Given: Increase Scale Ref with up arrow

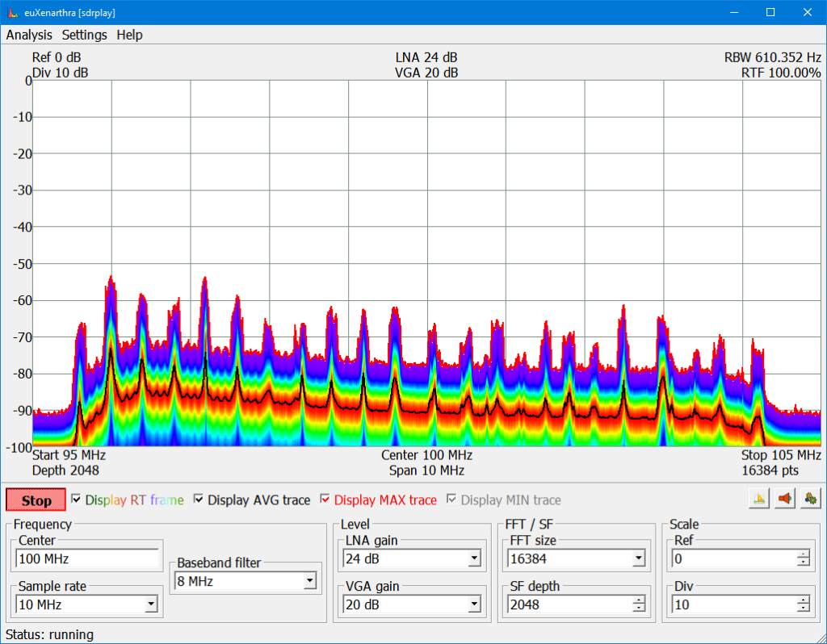Looking at the screenshot, I should pyautogui.click(x=804, y=554).
